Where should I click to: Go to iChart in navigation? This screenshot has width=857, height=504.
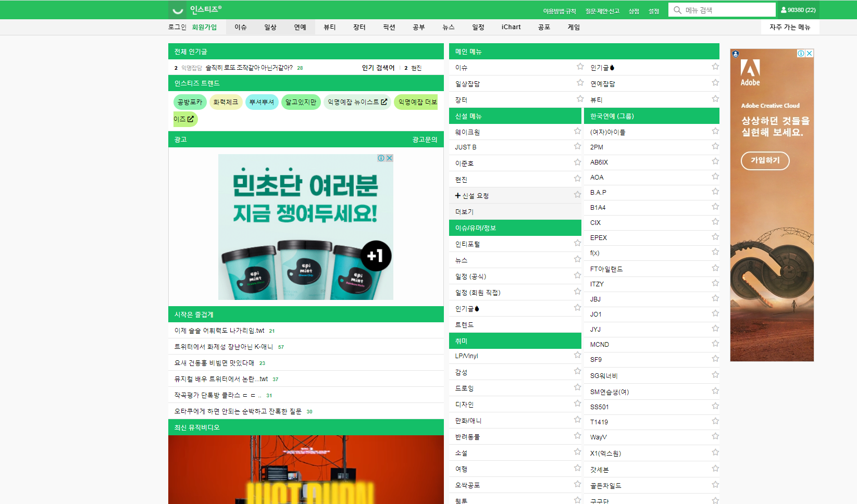(x=511, y=27)
